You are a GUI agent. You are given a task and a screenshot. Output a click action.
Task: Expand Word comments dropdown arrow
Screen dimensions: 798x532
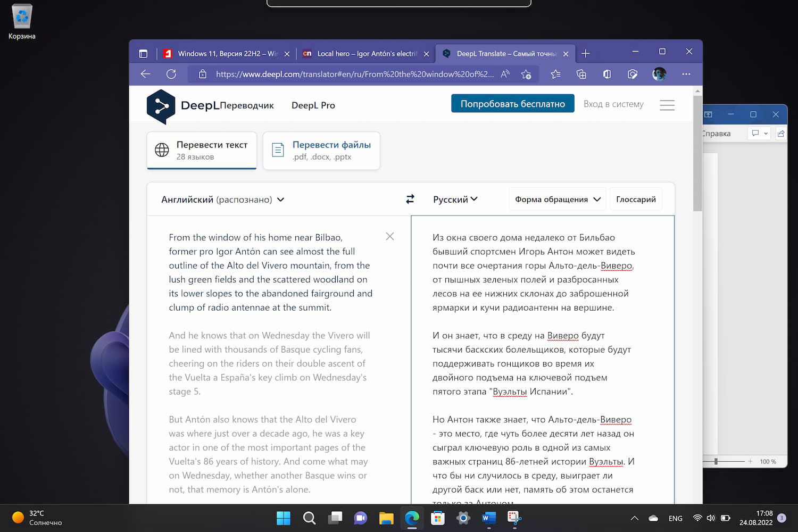click(x=766, y=134)
